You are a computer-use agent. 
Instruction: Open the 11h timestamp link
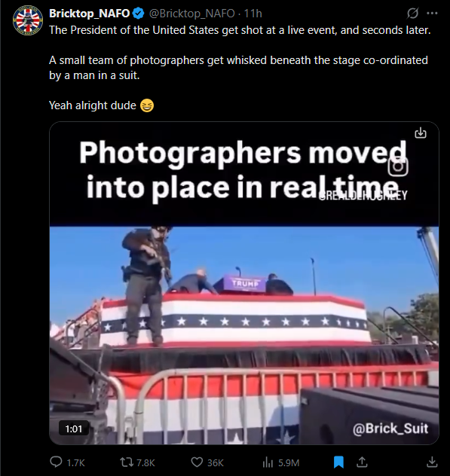pyautogui.click(x=253, y=14)
